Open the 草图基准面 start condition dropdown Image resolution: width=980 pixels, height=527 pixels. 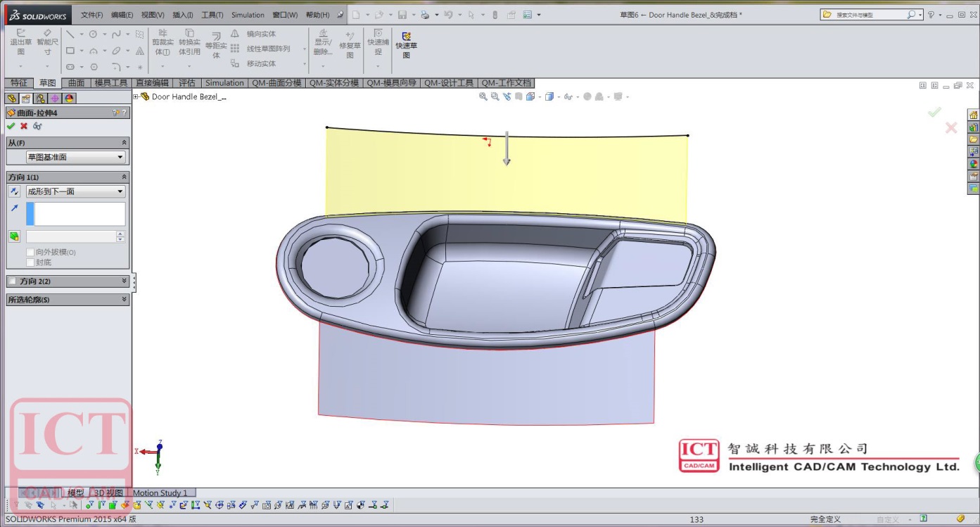75,158
